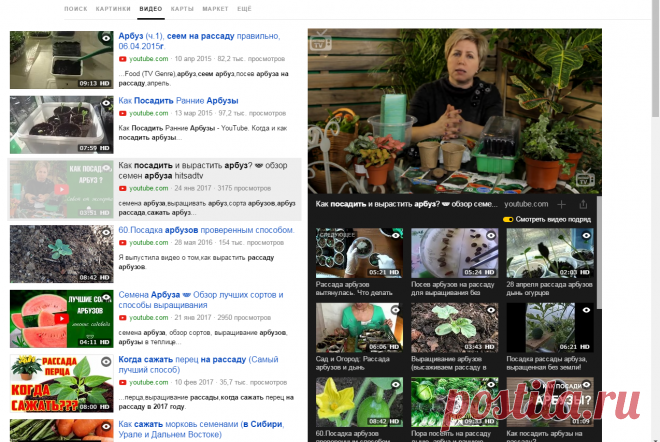The width and height of the screenshot is (660, 442).
Task: Click the eye icon on '60.Посадка арбузов' thumbnail
Action: pos(106,232)
